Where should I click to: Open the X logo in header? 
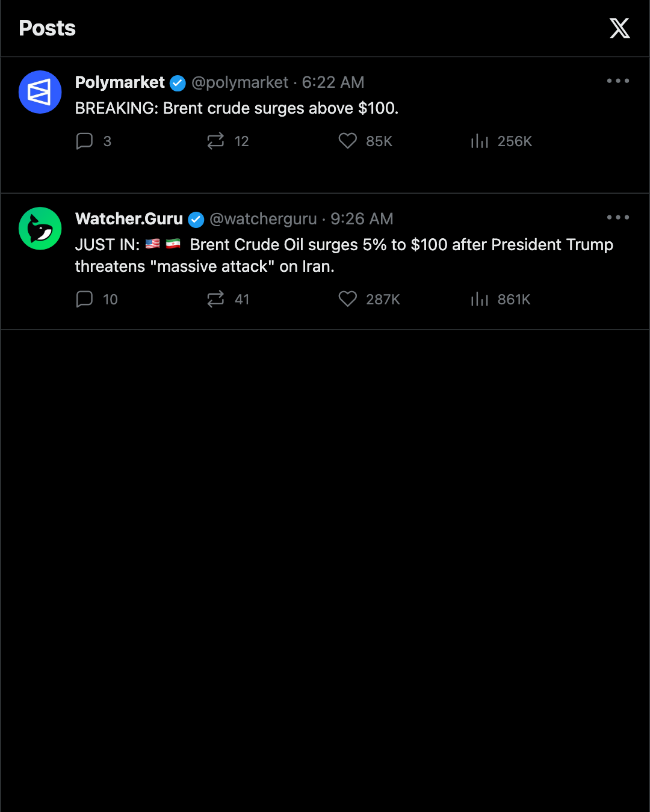click(x=619, y=28)
